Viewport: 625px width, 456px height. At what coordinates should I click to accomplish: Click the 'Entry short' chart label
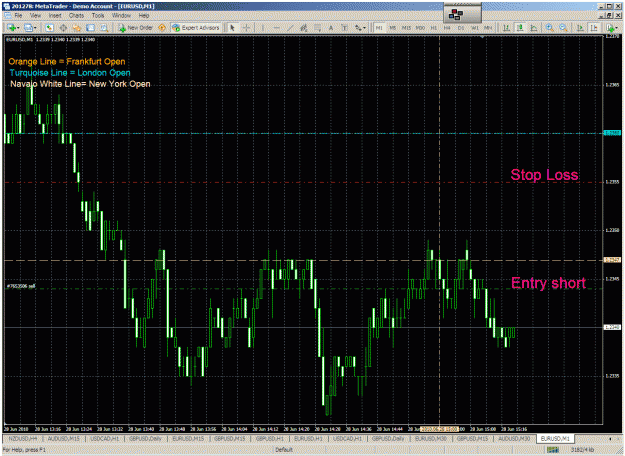(548, 283)
